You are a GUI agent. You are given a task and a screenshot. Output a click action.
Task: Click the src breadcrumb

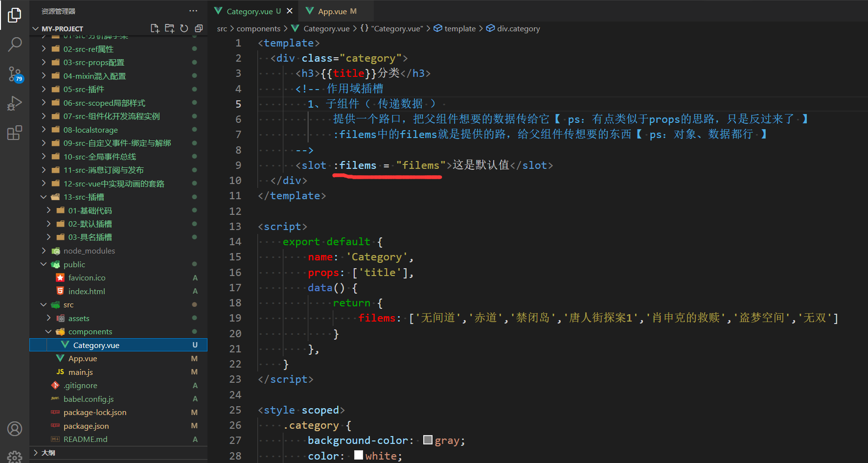tap(222, 29)
